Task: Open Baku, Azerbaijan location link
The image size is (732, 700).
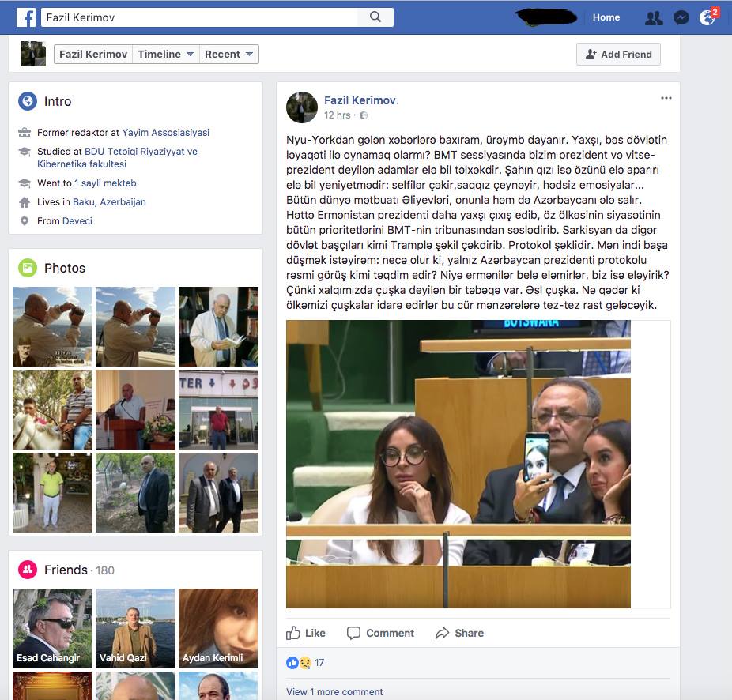Action: pyautogui.click(x=109, y=202)
